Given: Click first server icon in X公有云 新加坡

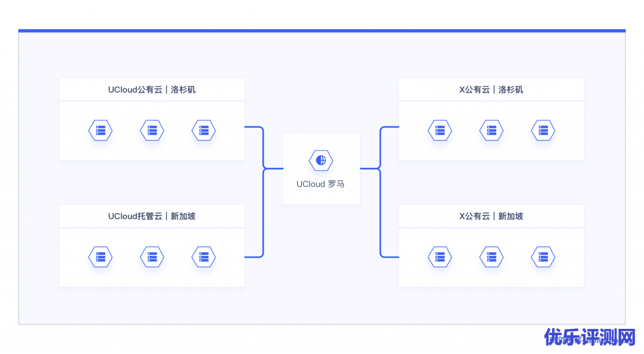Looking at the screenshot, I should [x=440, y=257].
